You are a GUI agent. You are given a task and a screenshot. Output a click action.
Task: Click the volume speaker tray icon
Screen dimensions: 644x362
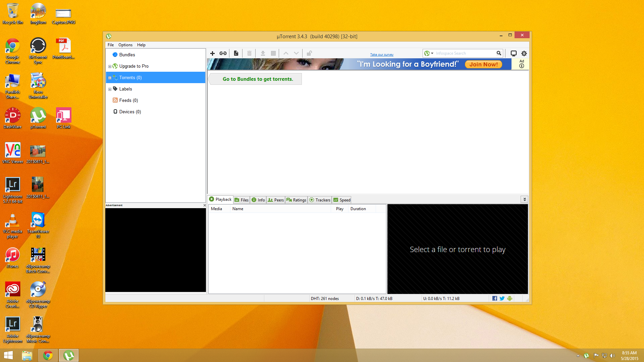coord(612,356)
